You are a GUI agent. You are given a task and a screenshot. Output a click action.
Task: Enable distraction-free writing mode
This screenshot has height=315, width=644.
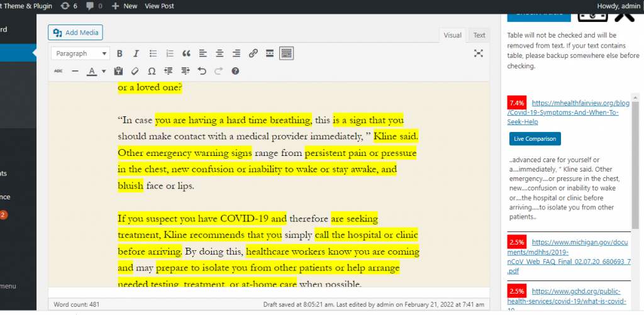point(478,53)
